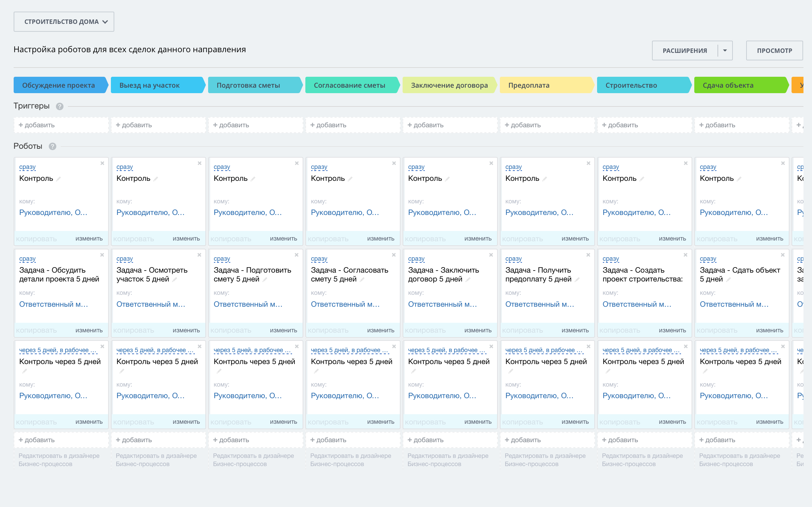Remove the Контроль robot under Обсуждение проекта
The width and height of the screenshot is (812, 507).
point(102,163)
